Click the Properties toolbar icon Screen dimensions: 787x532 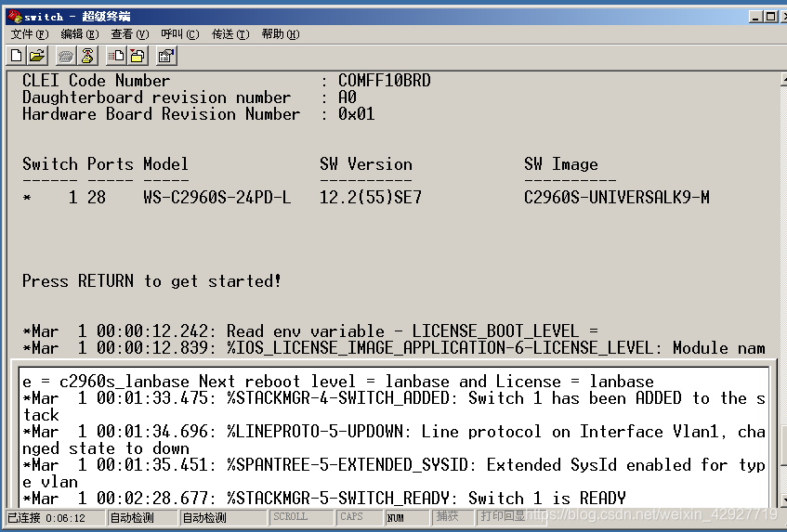(x=166, y=56)
